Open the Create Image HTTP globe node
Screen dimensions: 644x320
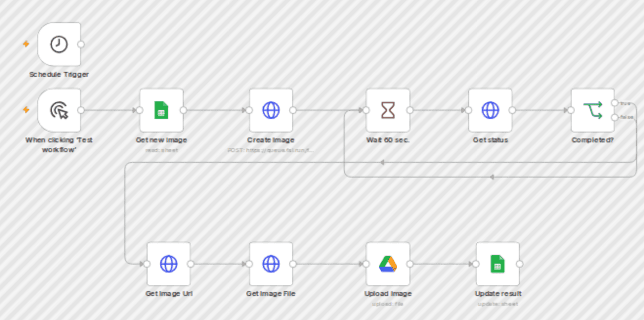click(x=271, y=110)
